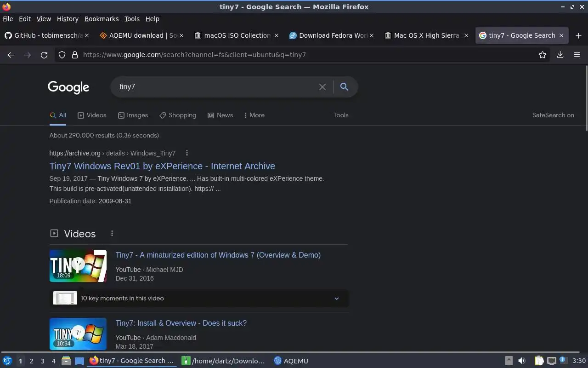Switch to /home/dartz/Downloads taskbar window
Screen dimensions: 588x368
coord(224,361)
